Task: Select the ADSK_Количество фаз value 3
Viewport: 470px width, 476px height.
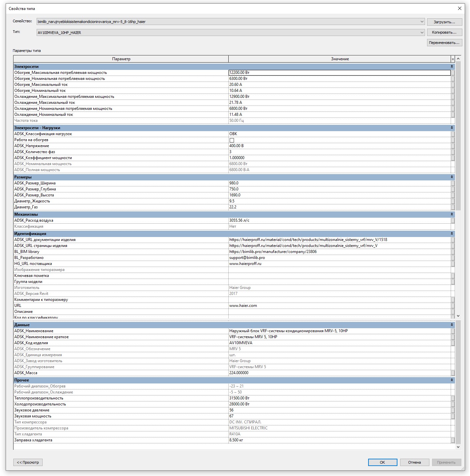Action: pos(340,152)
